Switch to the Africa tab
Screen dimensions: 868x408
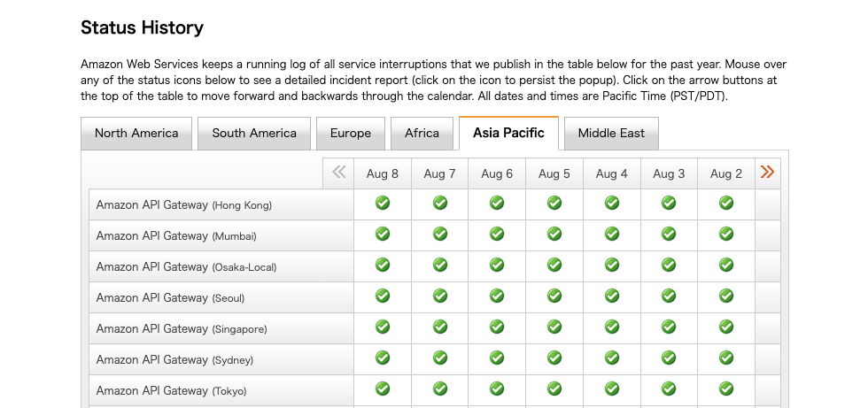point(422,134)
